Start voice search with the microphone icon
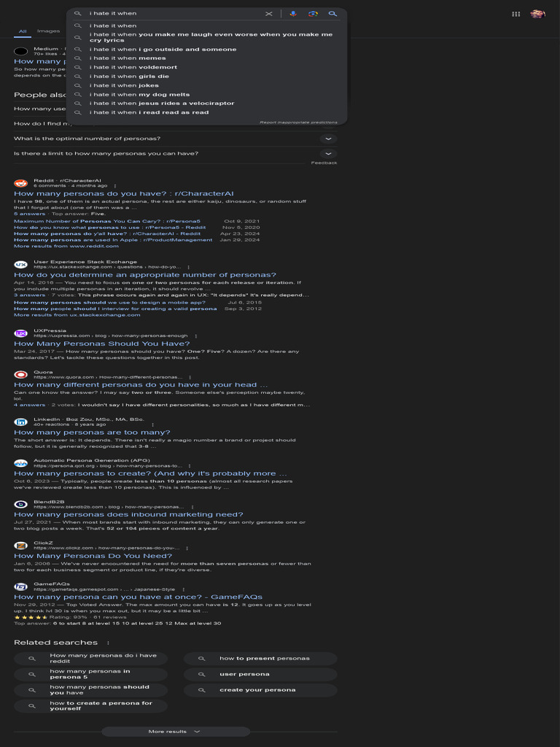Image resolution: width=560 pixels, height=747 pixels. coord(293,14)
